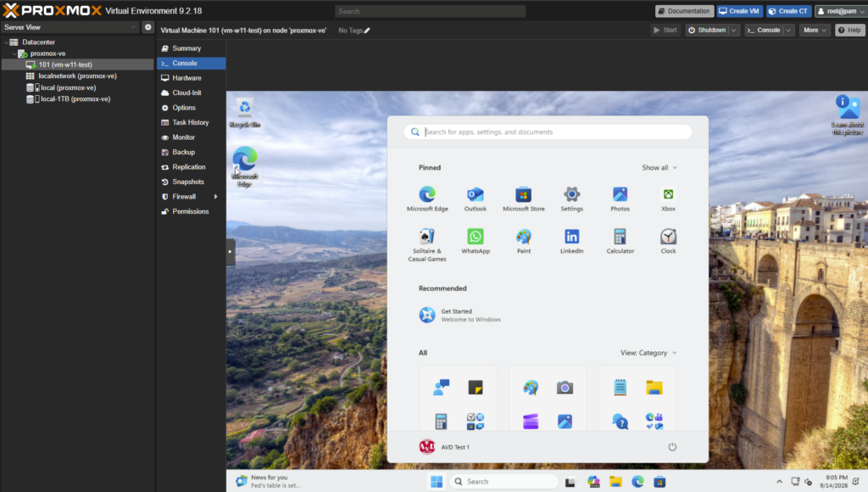Image resolution: width=868 pixels, height=492 pixels.
Task: Open the Camera app in All section
Action: (565, 388)
